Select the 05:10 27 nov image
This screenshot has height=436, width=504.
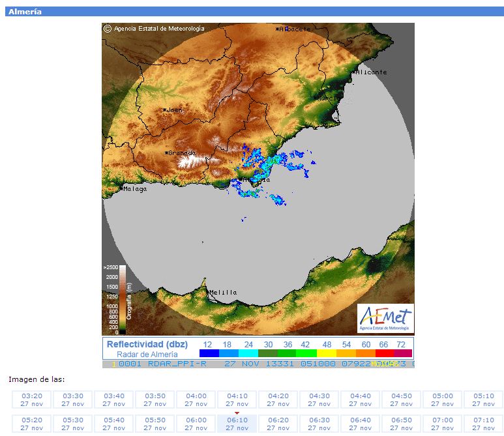484,400
